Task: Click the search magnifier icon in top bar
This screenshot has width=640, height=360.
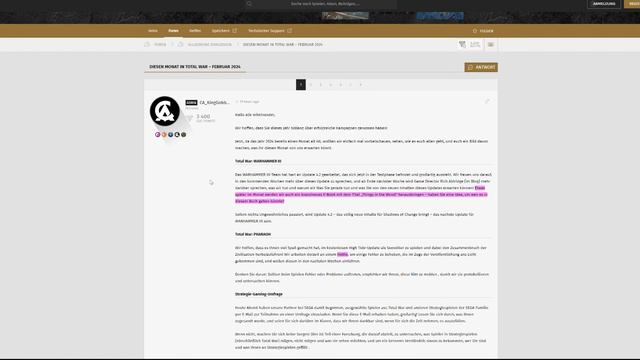Action: pos(249,4)
